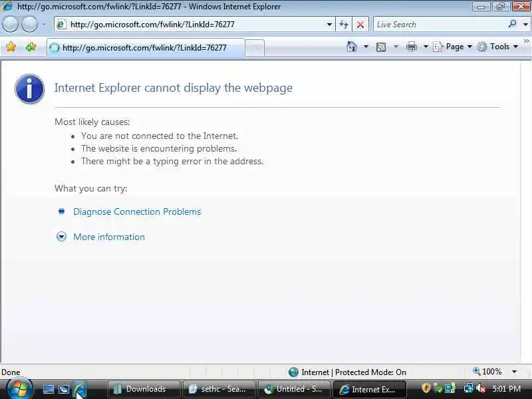Screen dimensions: 532x399
Task: Click the Done status bar text
Action: tap(11, 372)
